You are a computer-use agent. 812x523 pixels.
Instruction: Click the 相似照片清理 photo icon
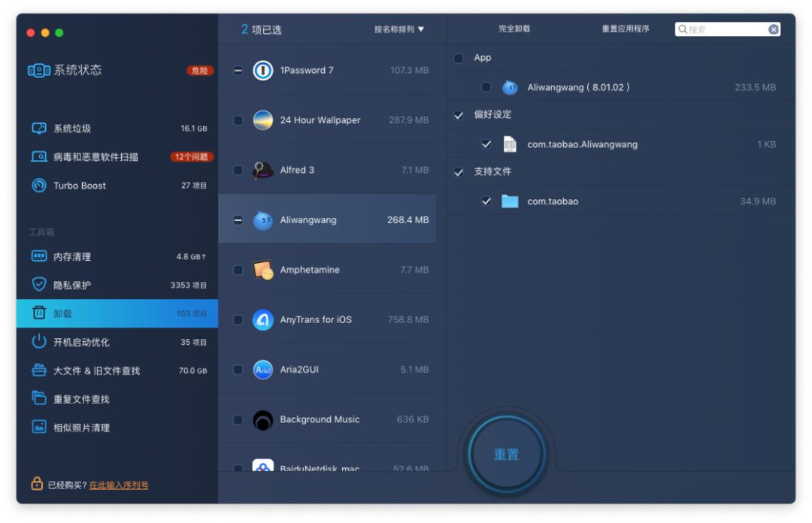click(x=39, y=427)
